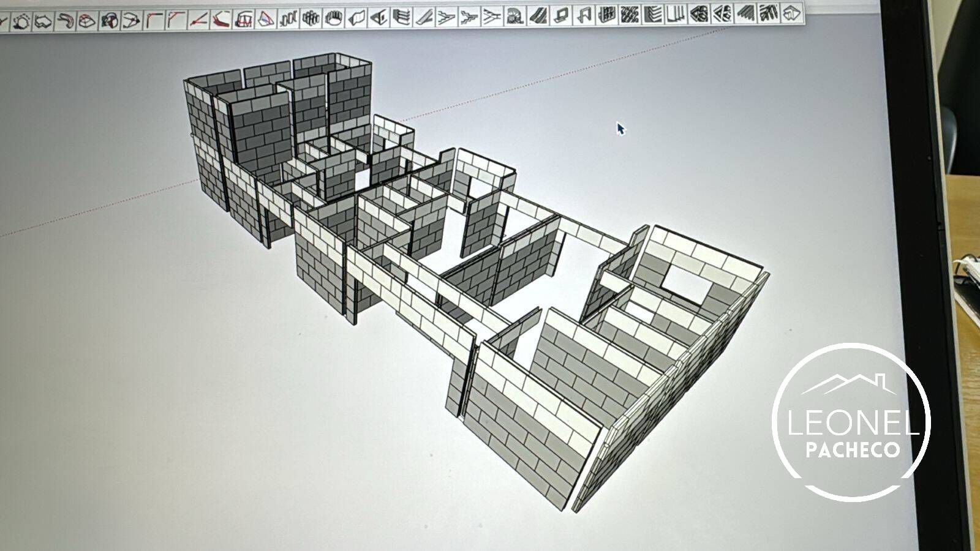
Task: Click the stacked bent layers icon
Action: click(x=401, y=18)
